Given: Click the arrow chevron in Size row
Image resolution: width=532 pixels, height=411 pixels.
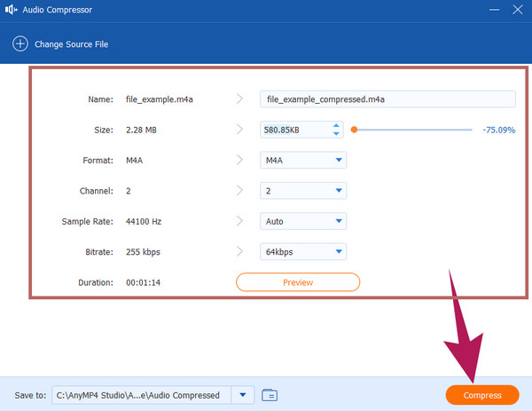Looking at the screenshot, I should [239, 129].
